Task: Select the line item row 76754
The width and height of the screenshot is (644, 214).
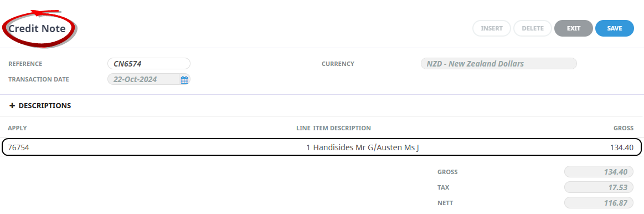Action: coord(321,147)
